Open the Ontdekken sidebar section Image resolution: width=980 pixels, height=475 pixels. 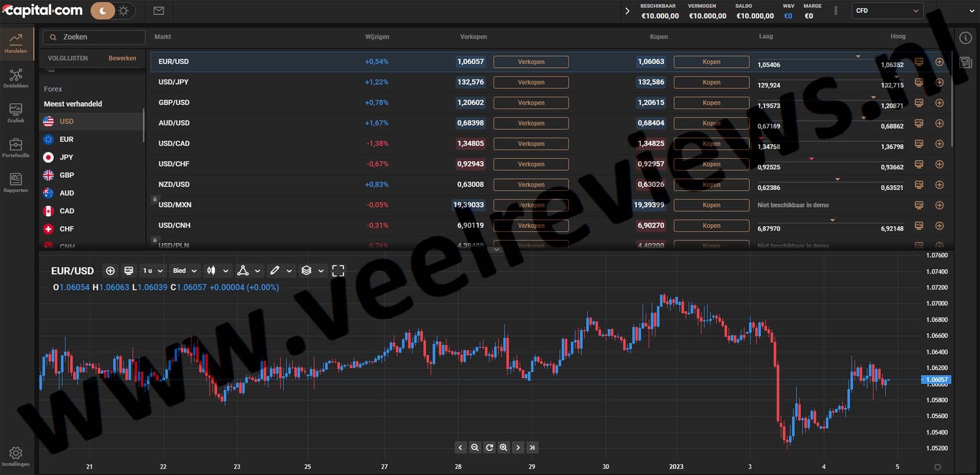16,78
